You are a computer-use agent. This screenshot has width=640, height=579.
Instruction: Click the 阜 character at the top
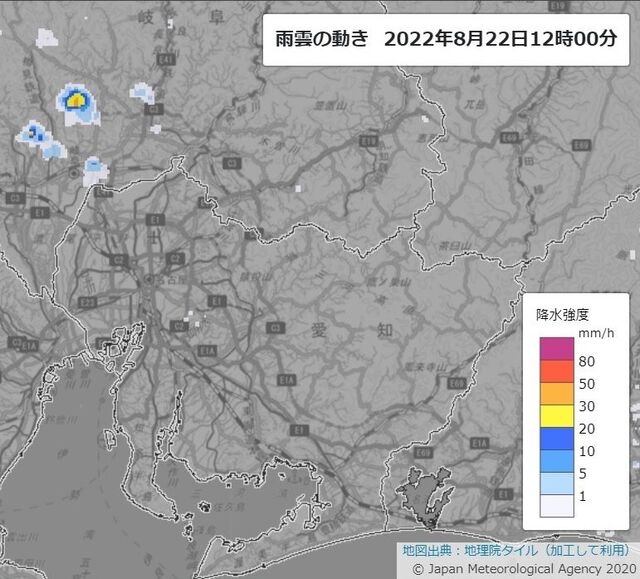pos(216,17)
